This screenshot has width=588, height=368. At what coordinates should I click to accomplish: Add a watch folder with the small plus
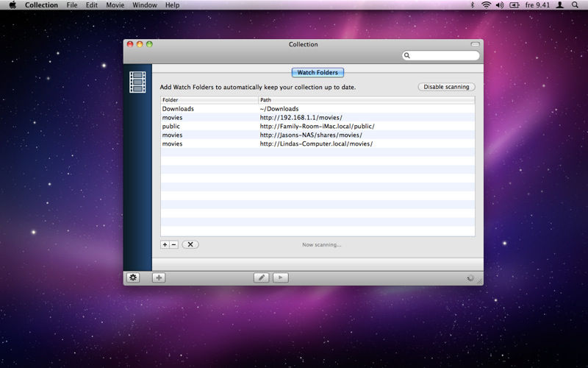pyautogui.click(x=165, y=244)
